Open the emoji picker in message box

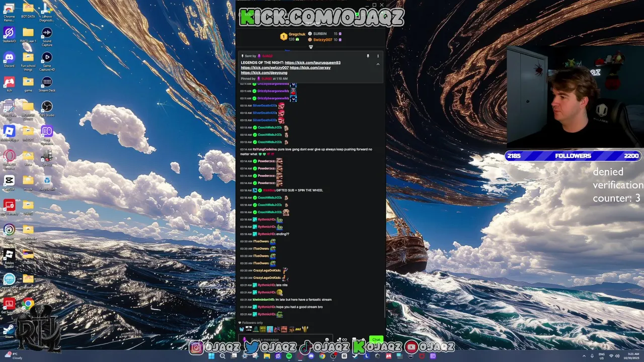point(328,340)
